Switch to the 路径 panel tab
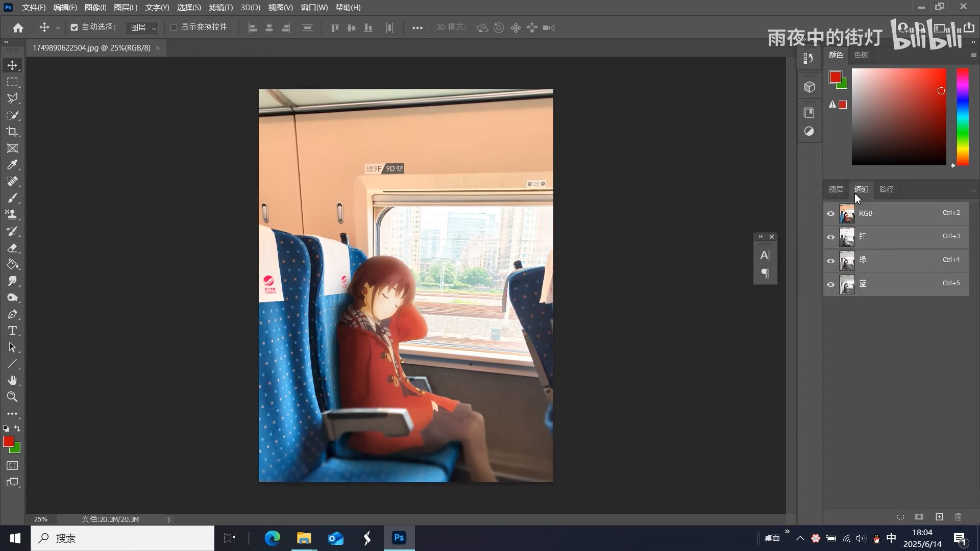 click(886, 189)
